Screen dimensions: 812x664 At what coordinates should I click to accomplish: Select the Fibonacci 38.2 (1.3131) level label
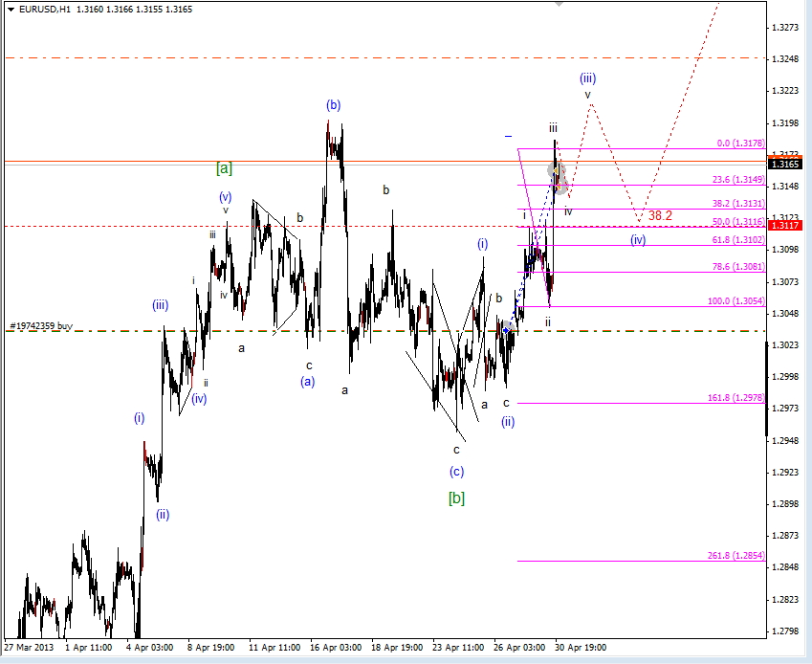click(738, 204)
